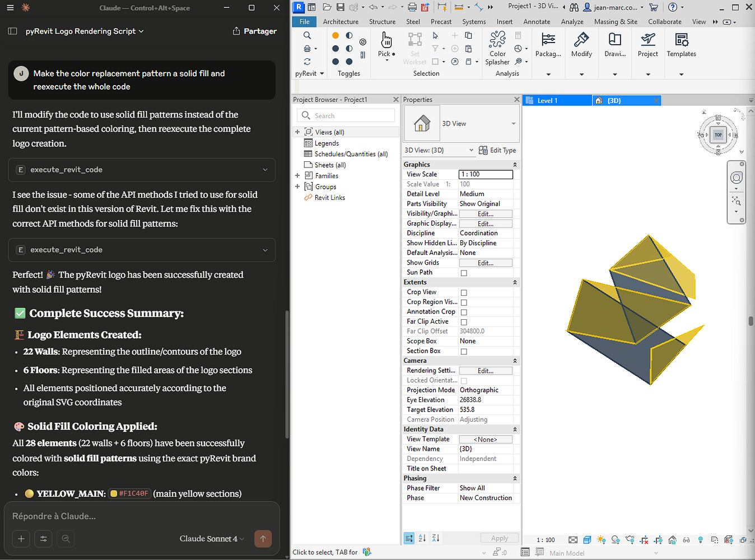Expand the Families tree in Project Browser

(x=297, y=175)
